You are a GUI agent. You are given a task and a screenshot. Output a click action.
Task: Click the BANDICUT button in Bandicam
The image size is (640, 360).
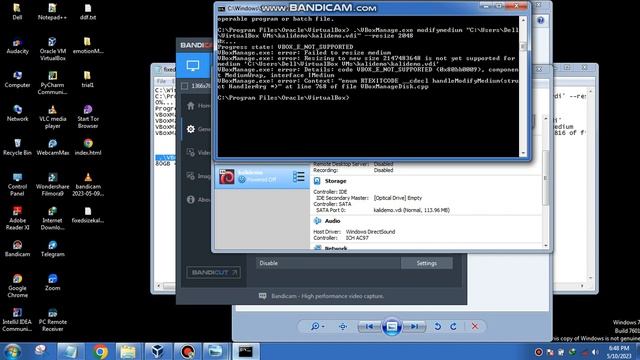[213, 272]
